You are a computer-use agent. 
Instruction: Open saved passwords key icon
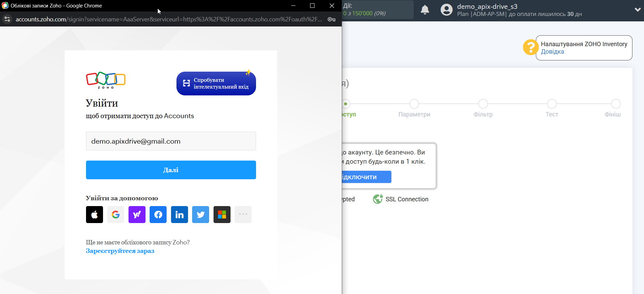click(x=332, y=19)
